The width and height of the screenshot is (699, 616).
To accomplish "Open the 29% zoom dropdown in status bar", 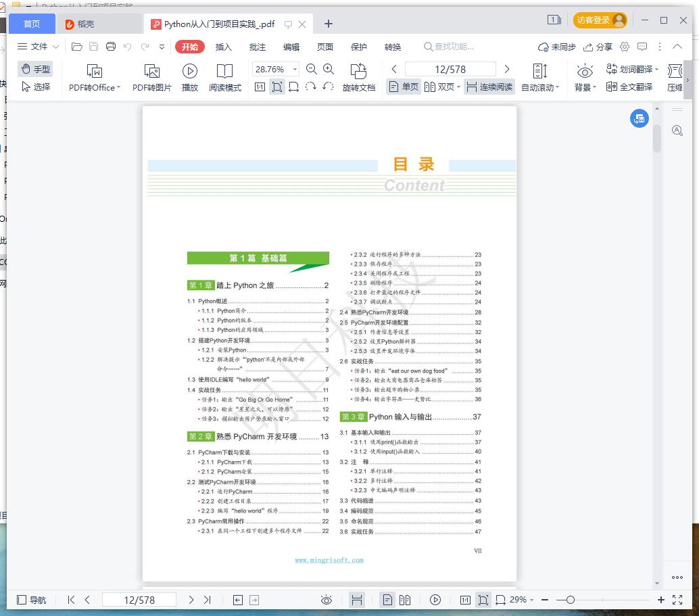I will tap(521, 600).
